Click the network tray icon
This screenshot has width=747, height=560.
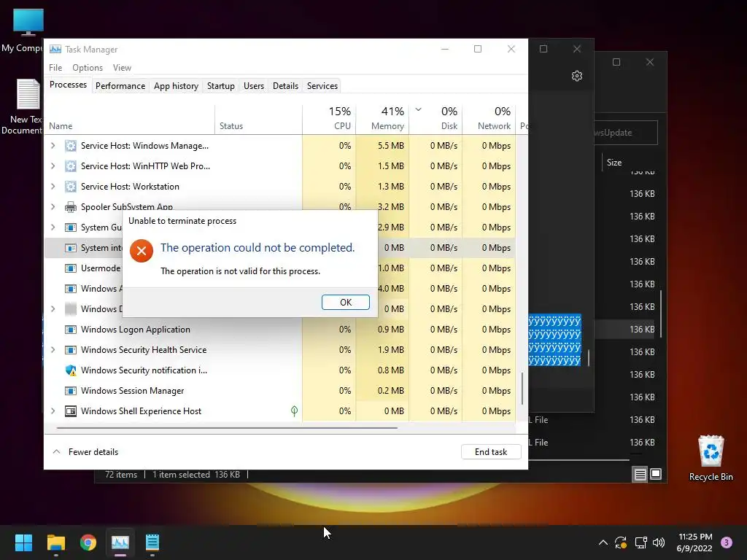pyautogui.click(x=640, y=542)
